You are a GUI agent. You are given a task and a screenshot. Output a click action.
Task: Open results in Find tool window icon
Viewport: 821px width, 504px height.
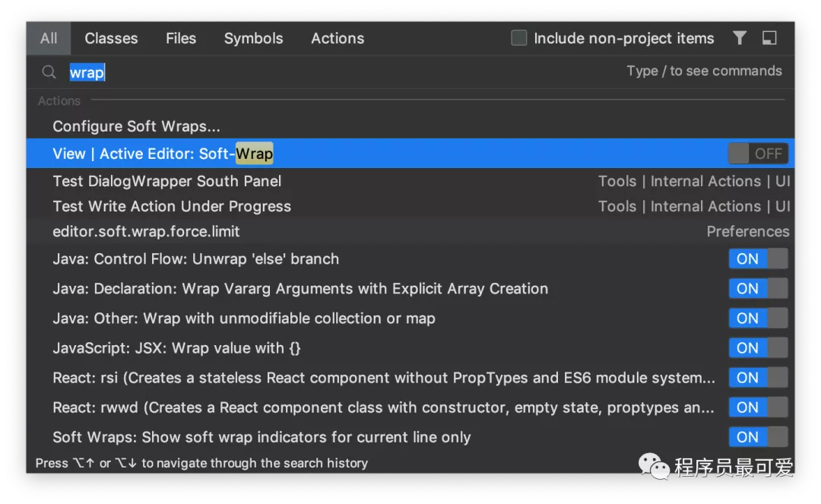pyautogui.click(x=769, y=38)
